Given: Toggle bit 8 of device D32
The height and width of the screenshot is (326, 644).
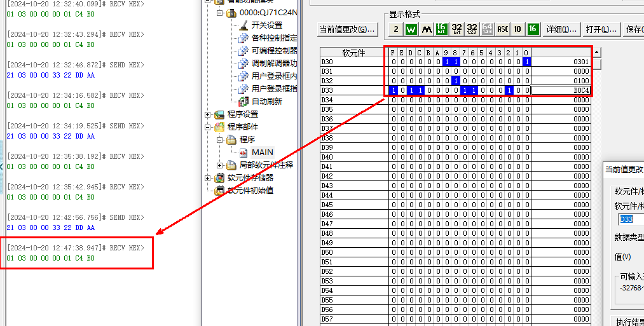Looking at the screenshot, I should point(455,81).
